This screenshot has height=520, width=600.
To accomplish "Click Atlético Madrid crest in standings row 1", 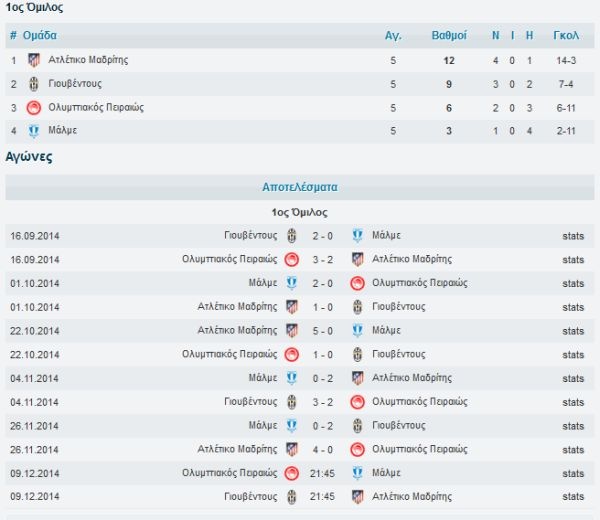I will point(34,60).
